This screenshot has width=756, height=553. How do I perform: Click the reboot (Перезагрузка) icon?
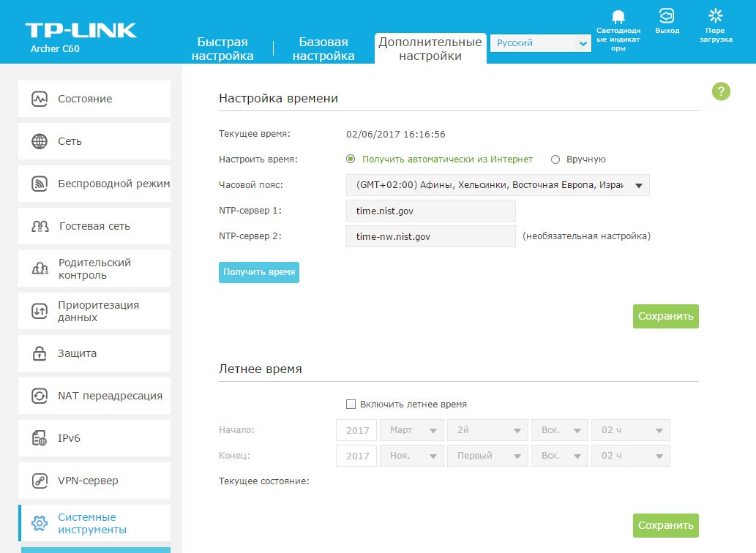[714, 16]
